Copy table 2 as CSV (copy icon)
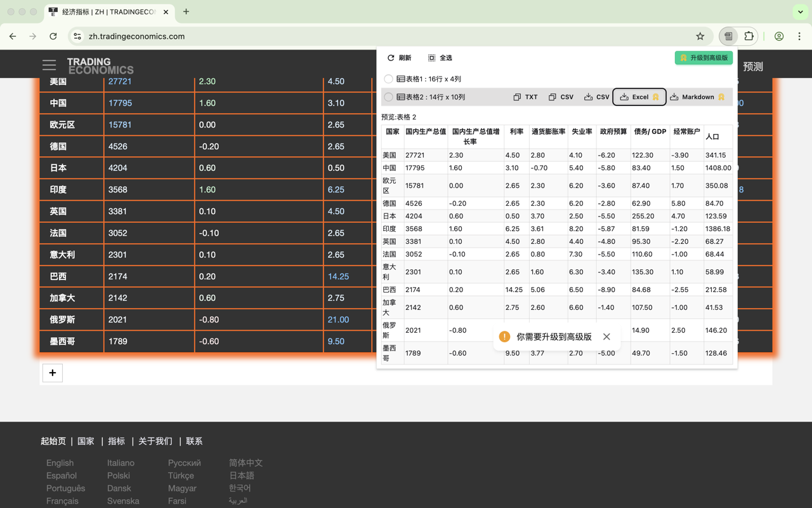The image size is (812, 508). (x=561, y=97)
